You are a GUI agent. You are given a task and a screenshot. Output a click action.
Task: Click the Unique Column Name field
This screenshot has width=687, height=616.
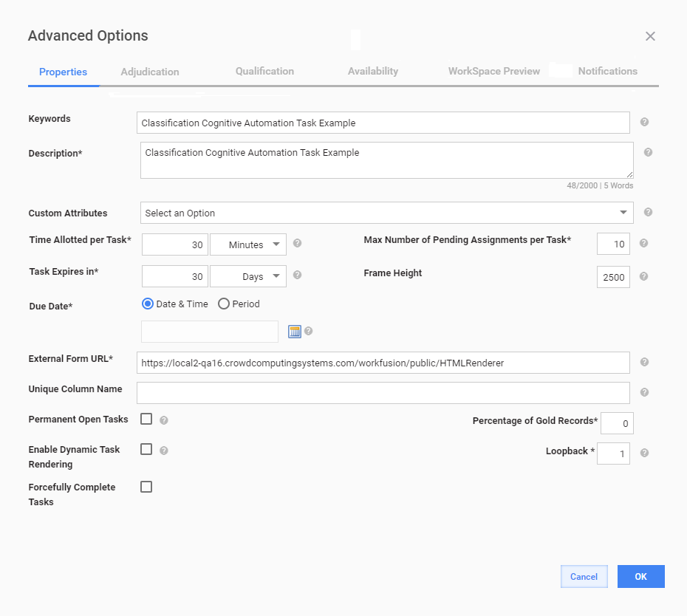[383, 393]
